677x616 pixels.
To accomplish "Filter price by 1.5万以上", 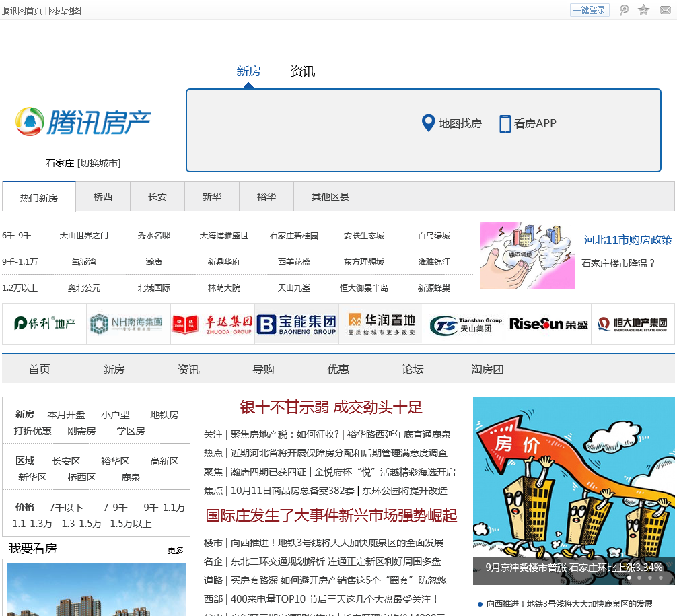I will [131, 524].
